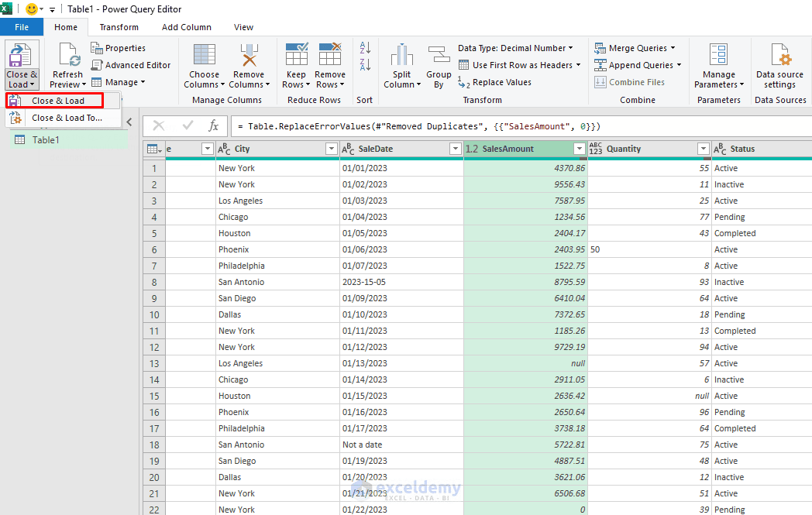
Task: Click the Remove Columns icon
Action: tap(249, 55)
